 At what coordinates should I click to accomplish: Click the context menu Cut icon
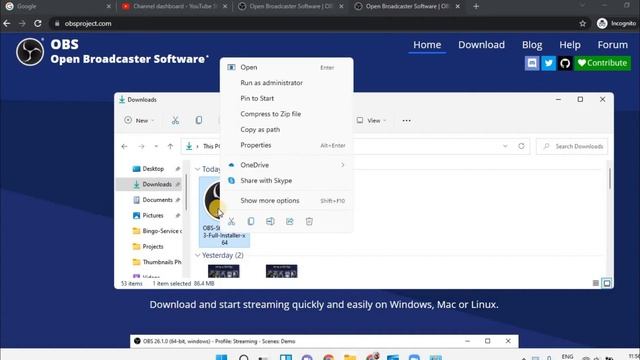point(231,221)
